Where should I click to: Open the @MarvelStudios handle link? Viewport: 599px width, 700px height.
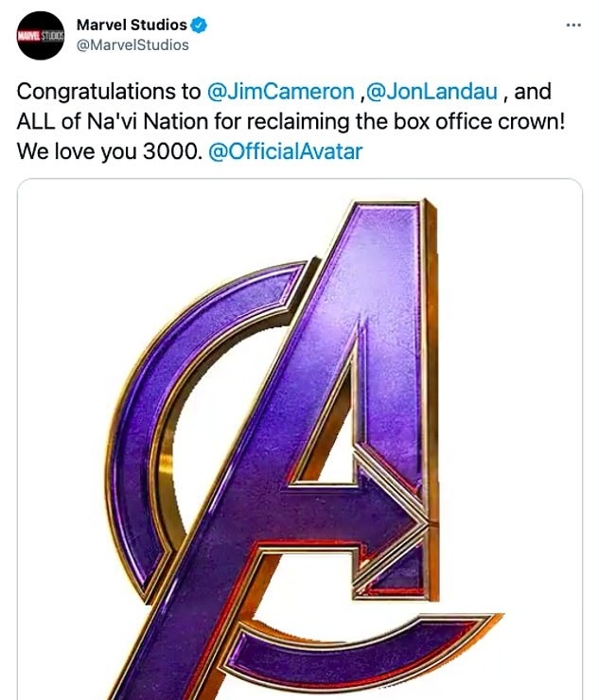(132, 45)
